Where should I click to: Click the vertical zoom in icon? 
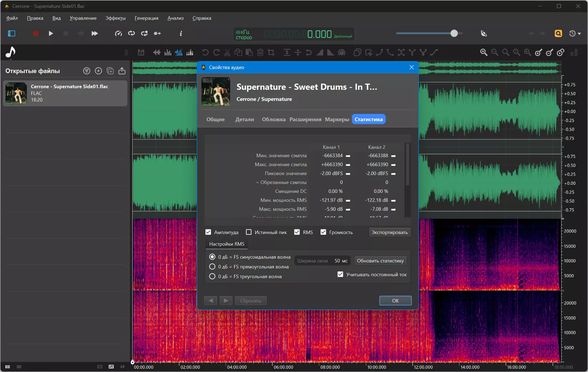(538, 53)
